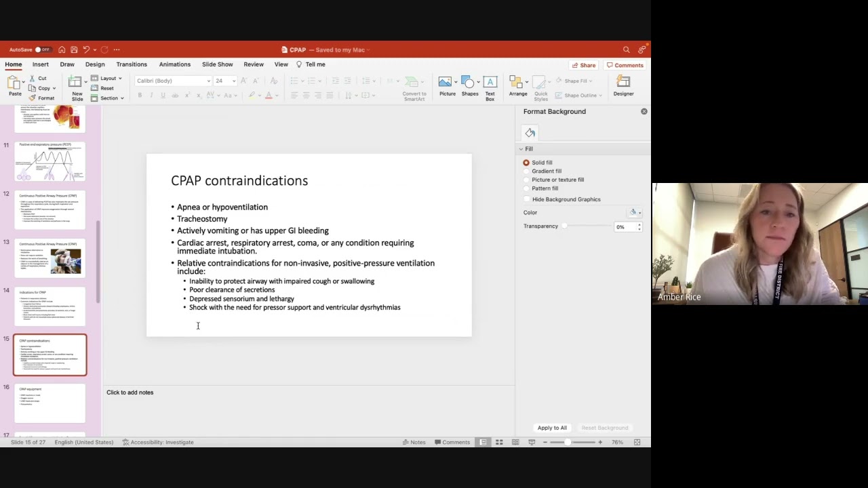868x488 pixels.
Task: Toggle the AutoSave switch
Action: pos(42,49)
